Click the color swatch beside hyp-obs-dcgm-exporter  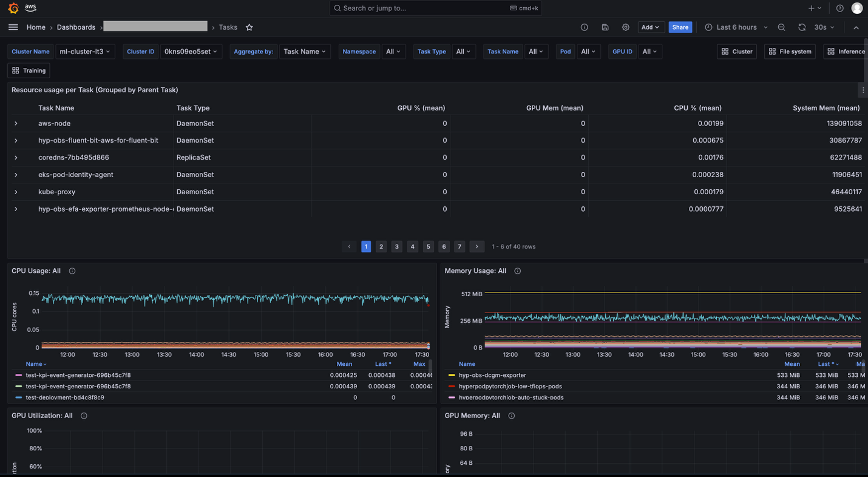click(450, 375)
